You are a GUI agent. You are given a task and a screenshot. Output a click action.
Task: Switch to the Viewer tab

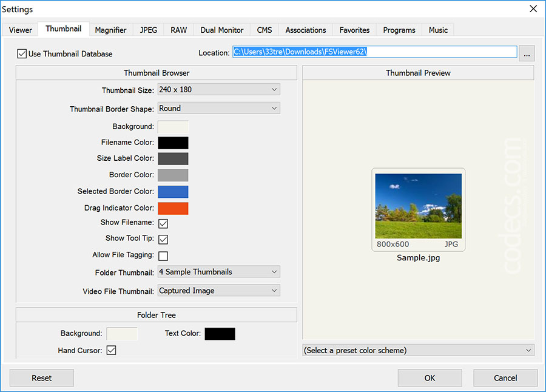coord(20,30)
